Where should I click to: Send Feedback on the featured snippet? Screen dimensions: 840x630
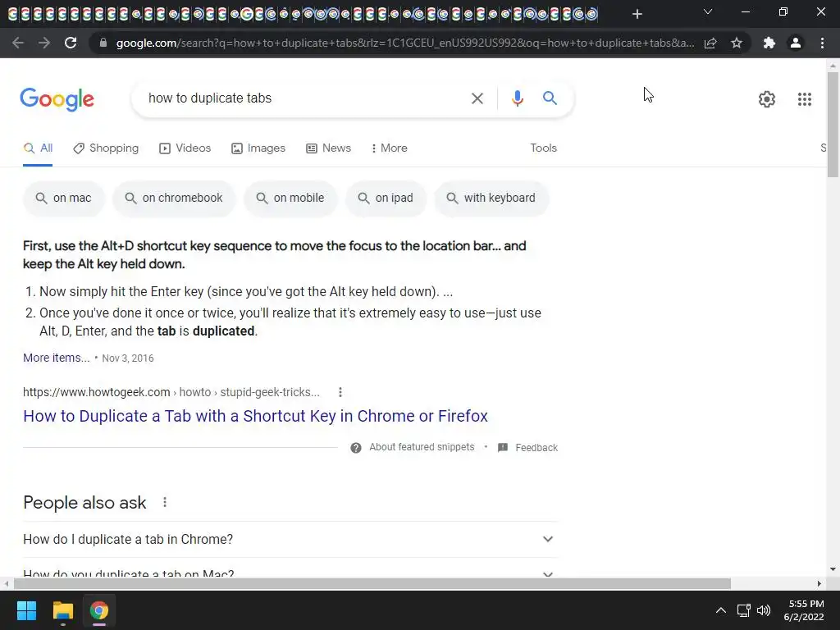point(527,448)
